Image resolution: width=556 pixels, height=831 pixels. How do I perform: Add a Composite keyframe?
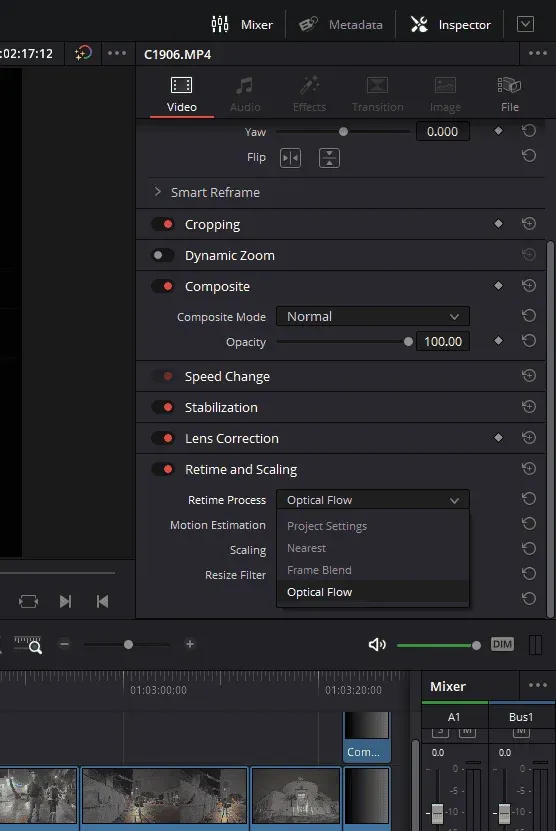[x=498, y=286]
